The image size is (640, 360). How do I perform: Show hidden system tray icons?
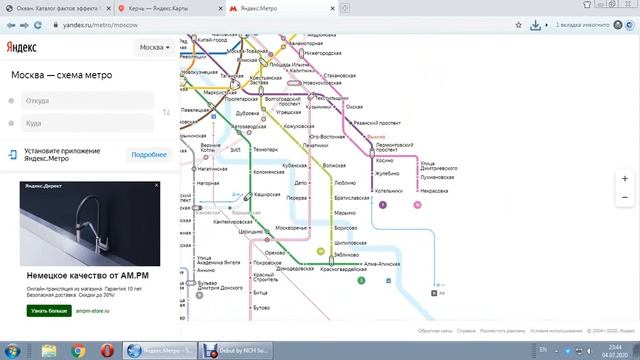556,351
